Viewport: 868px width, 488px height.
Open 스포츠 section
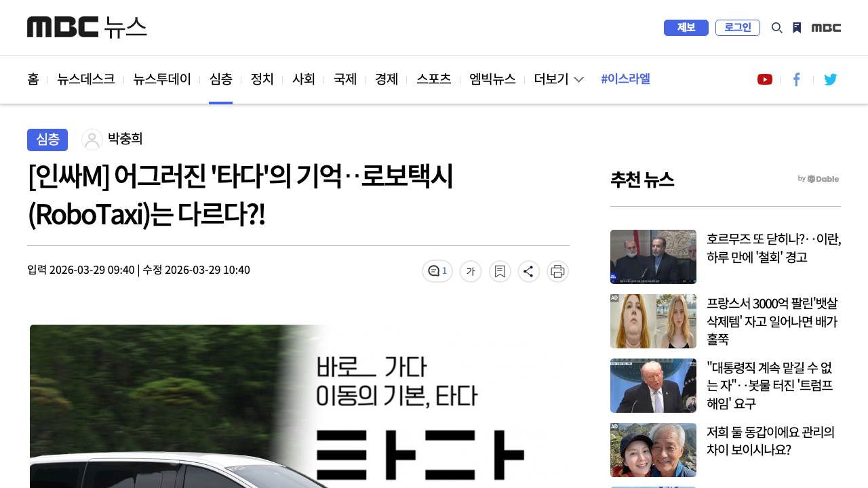[434, 79]
